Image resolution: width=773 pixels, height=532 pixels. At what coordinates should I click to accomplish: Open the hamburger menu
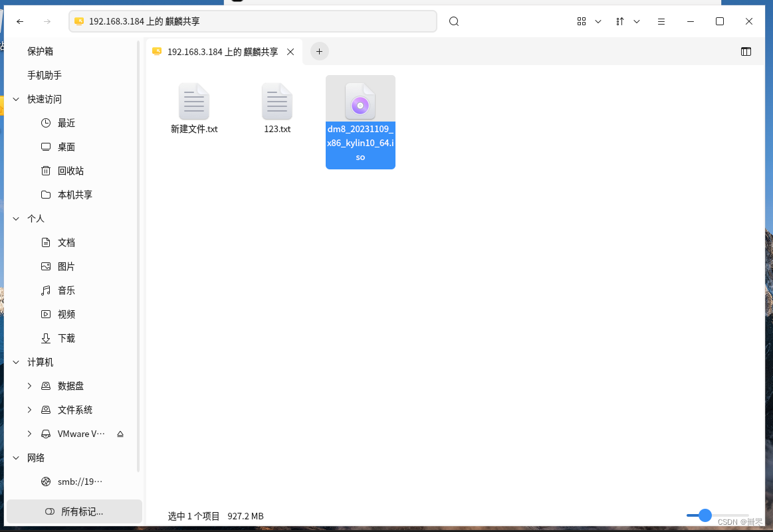(661, 21)
